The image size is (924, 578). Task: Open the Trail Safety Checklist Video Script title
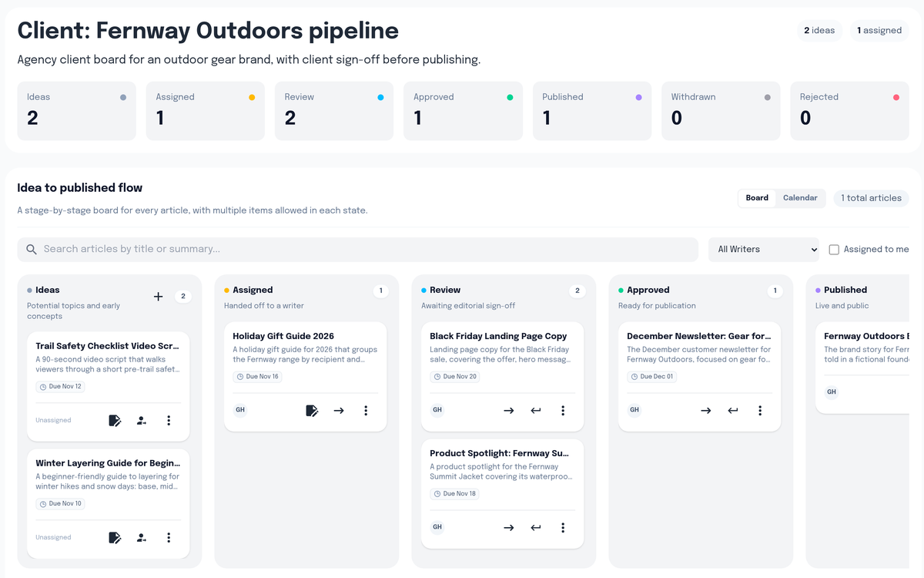click(108, 346)
